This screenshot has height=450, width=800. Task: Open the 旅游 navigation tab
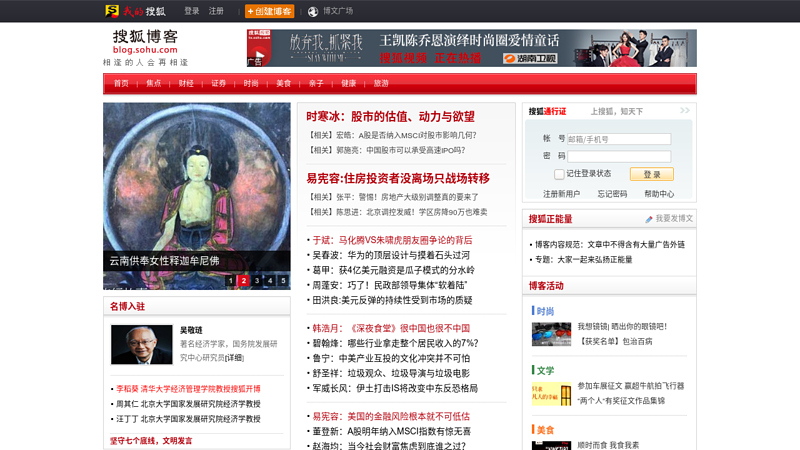click(381, 83)
